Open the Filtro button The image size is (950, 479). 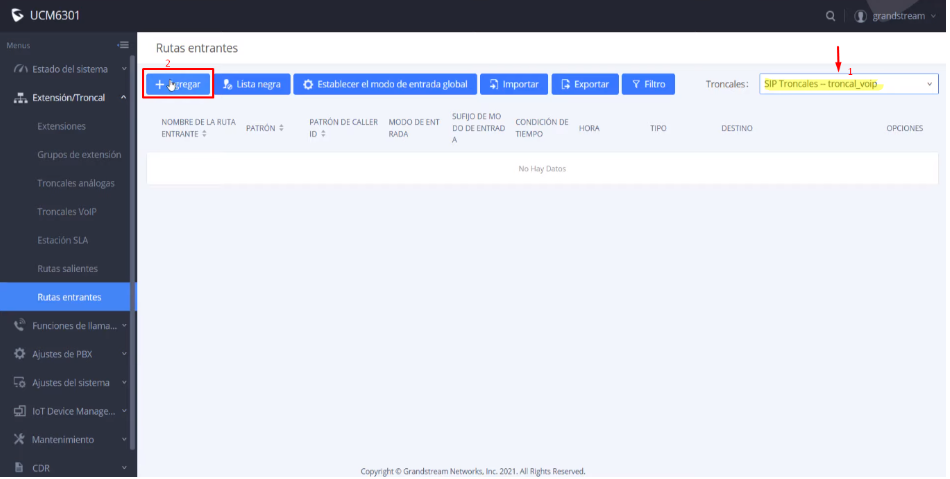coord(648,84)
